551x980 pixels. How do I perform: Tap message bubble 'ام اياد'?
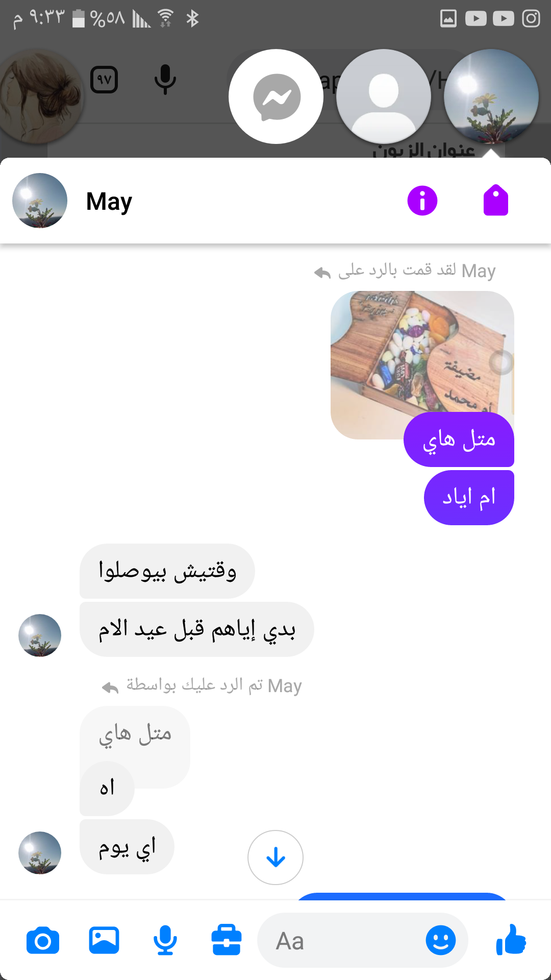pos(469,498)
